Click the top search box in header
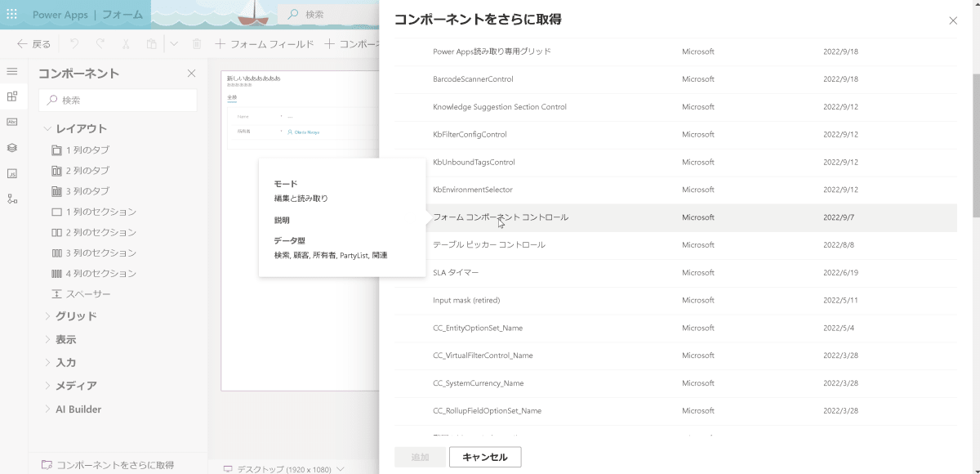 (327, 15)
